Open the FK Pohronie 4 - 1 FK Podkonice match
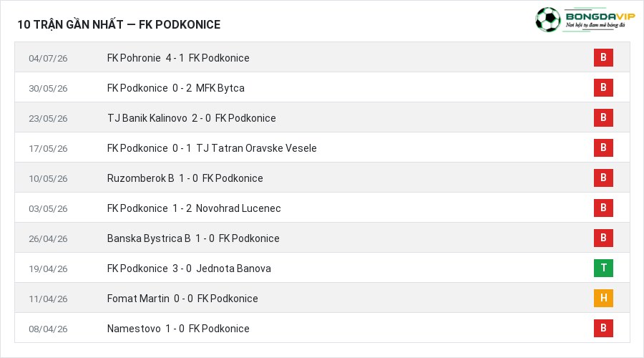Image resolution: width=644 pixels, height=358 pixels. pyautogui.click(x=178, y=58)
